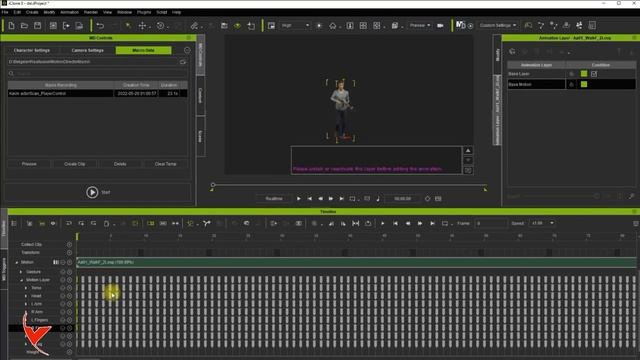Click the Preview button under the recordings list
The image size is (640, 360).
29,164
